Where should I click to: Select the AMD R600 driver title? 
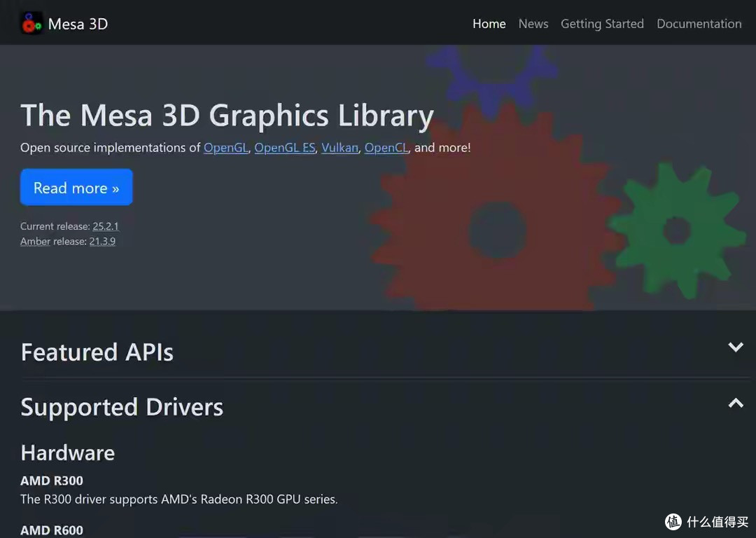[x=52, y=530]
